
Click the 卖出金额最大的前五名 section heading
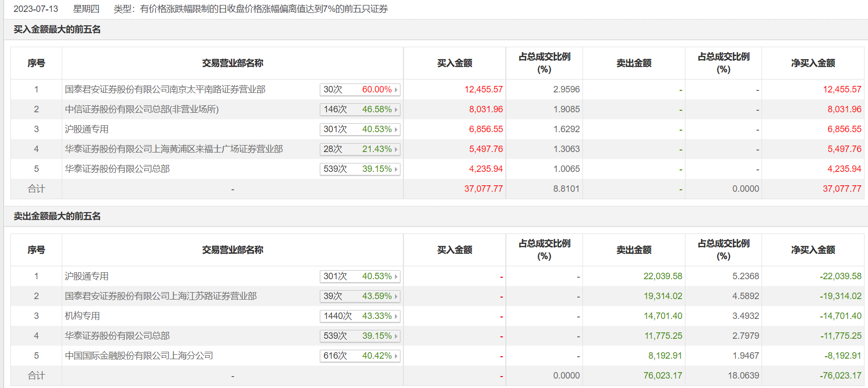pyautogui.click(x=57, y=216)
